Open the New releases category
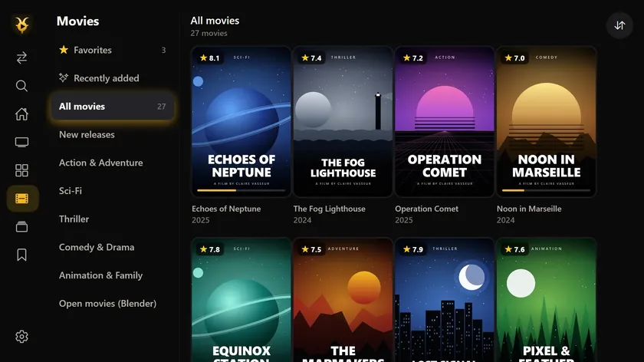The width and height of the screenshot is (644, 362). tap(112, 134)
